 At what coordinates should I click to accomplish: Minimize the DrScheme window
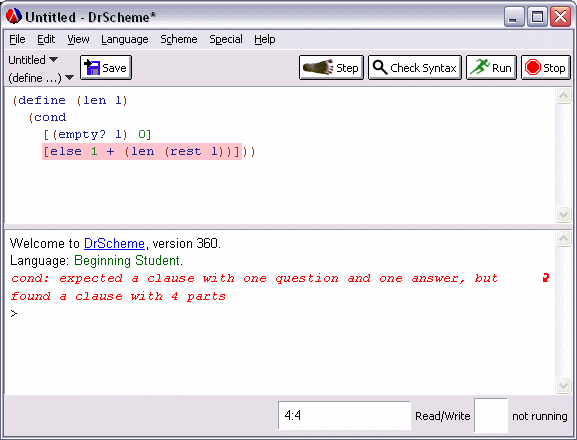tap(514, 17)
